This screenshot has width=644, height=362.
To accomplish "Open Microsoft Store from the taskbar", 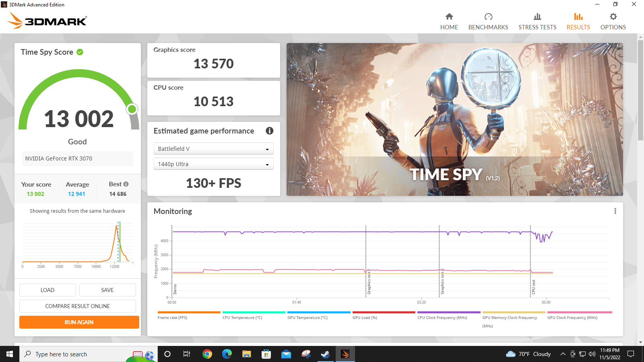I will (266, 354).
